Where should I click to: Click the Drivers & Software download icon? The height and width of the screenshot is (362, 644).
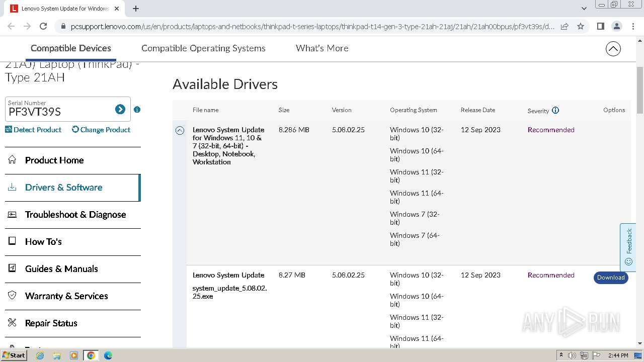(x=12, y=187)
